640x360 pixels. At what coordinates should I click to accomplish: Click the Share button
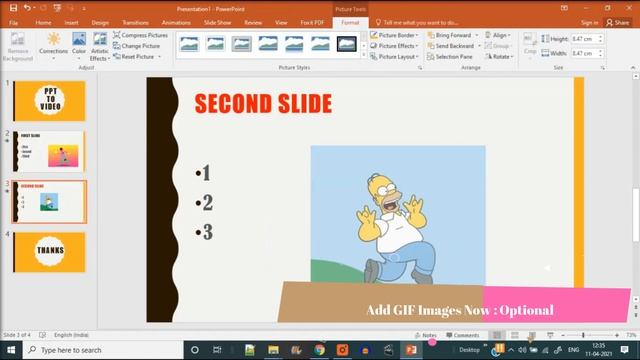pos(618,22)
